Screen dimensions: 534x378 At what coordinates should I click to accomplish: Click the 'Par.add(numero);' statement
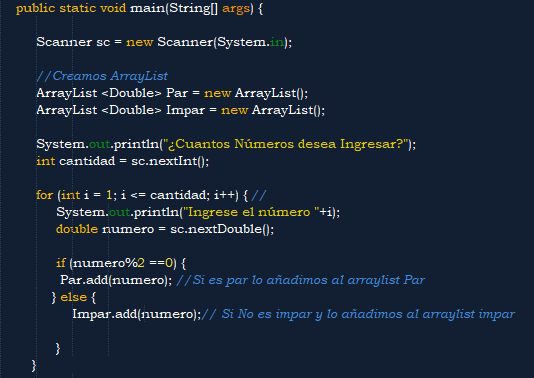pos(116,280)
